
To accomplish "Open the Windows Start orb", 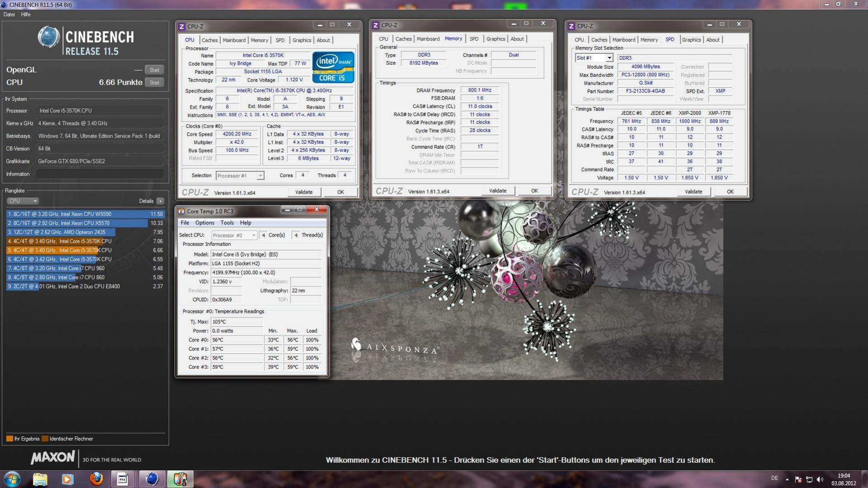I will (x=12, y=479).
